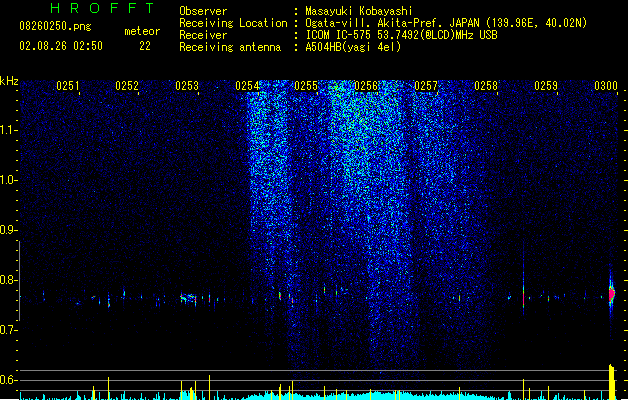Screen dimensions: 629x400
Task: Select the filename 08260250.png
Action: 55,26
